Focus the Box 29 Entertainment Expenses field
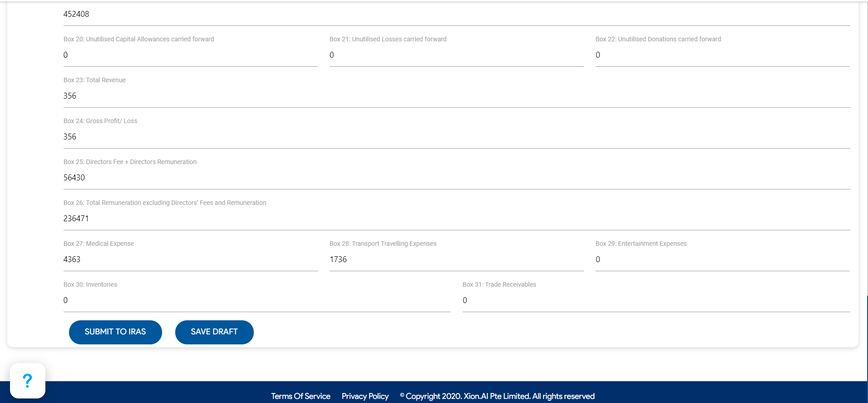Viewport: 868px width, 403px height. pyautogui.click(x=722, y=259)
